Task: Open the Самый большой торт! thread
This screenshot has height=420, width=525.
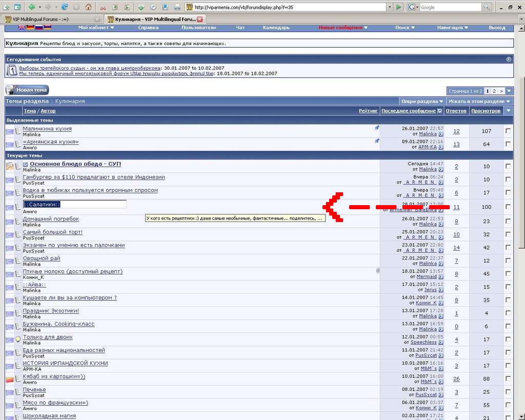Action: pos(53,232)
